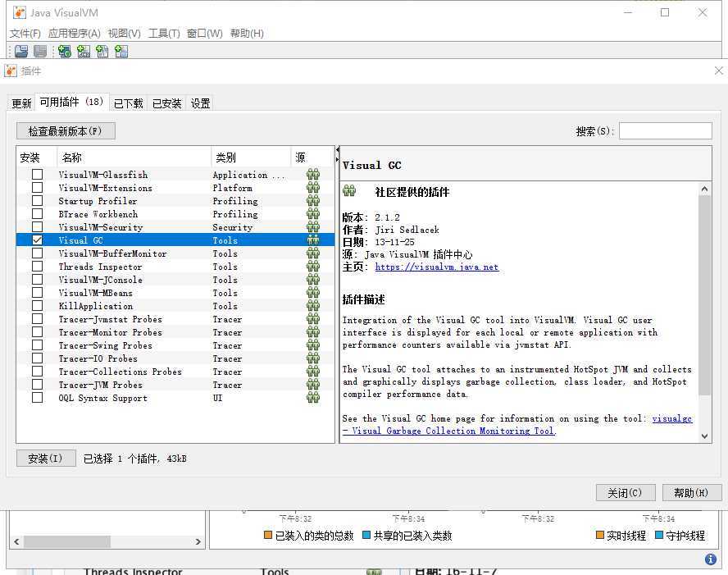Click the third toolbar icon with green badge
Screen dimensions: 728x575
tap(65, 51)
